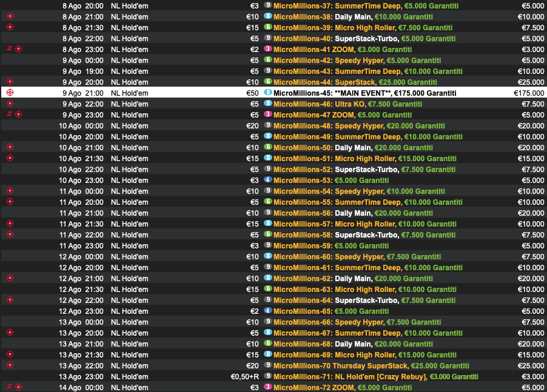This screenshot has width=547, height=392.
Task: Select MicroMillions-66: Speedy Hyper tournament name
Action: 357,322
